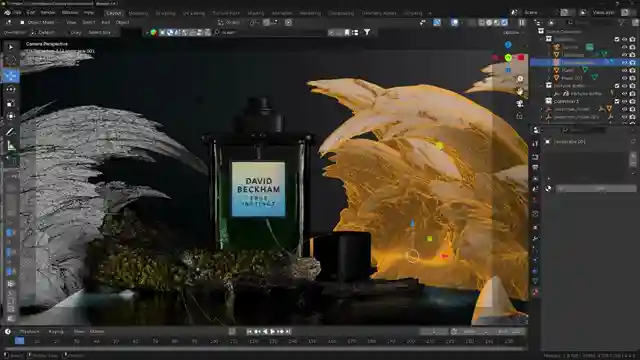Image resolution: width=640 pixels, height=360 pixels.
Task: Click the red X axis gizmo ball
Action: coord(521,58)
